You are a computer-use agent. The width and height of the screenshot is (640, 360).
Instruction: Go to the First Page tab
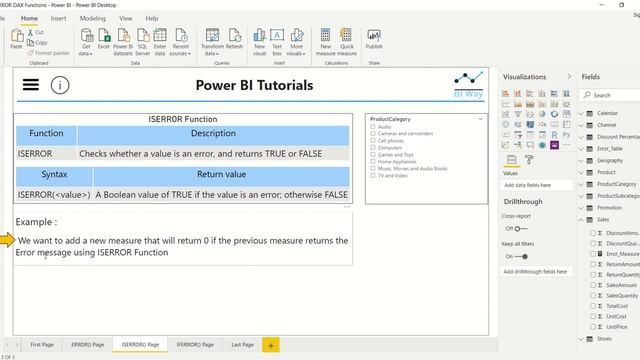42,345
